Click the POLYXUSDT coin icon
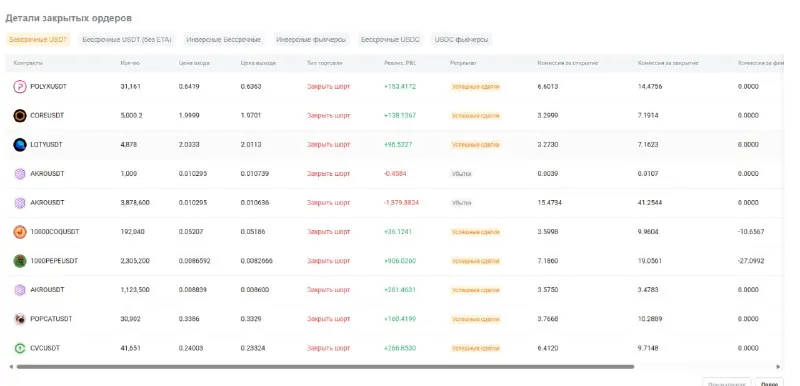The width and height of the screenshot is (800, 386). pyautogui.click(x=20, y=87)
